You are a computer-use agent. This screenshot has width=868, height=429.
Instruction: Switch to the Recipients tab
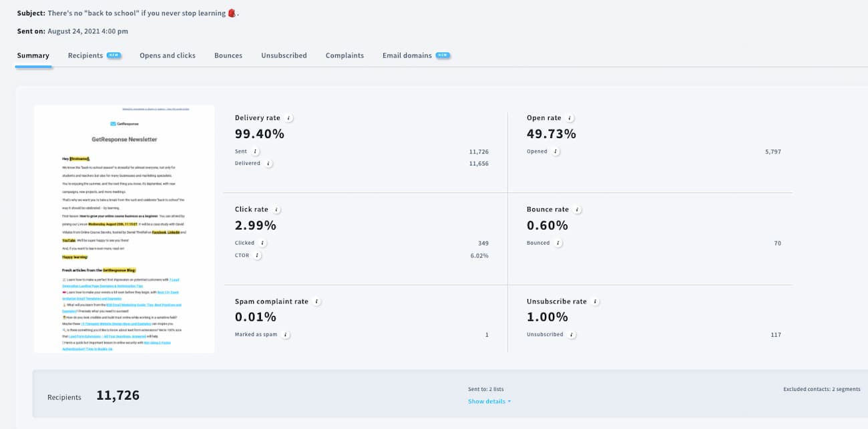[85, 55]
